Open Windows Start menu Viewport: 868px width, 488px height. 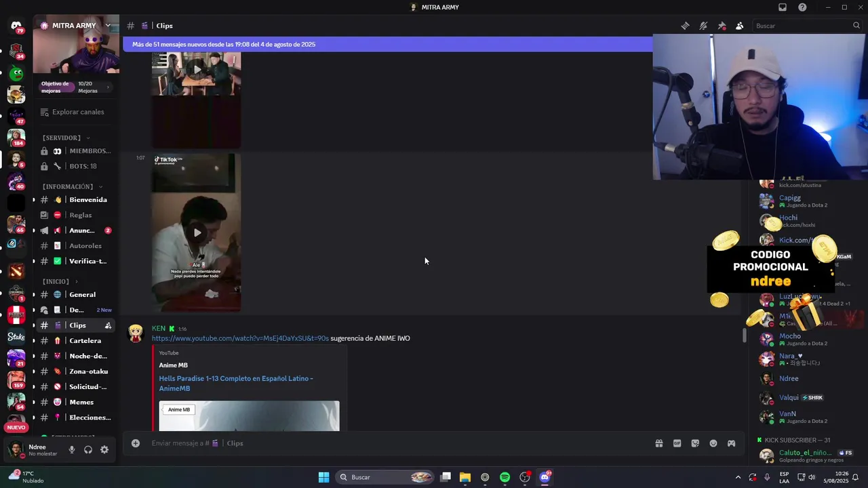pyautogui.click(x=324, y=477)
